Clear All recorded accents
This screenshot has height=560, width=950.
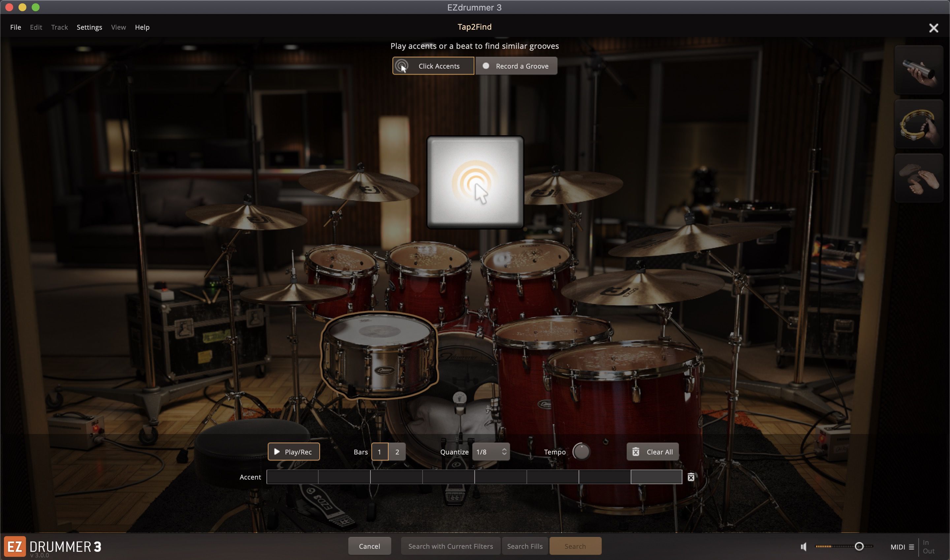652,452
